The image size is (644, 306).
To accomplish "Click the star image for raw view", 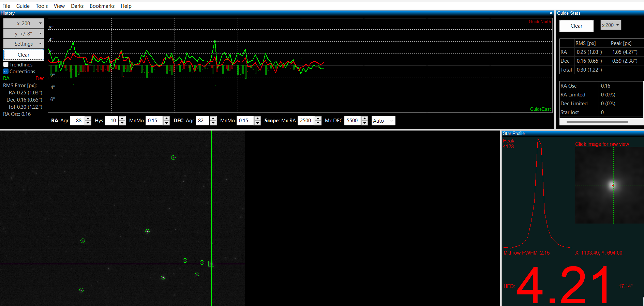I will point(609,185).
